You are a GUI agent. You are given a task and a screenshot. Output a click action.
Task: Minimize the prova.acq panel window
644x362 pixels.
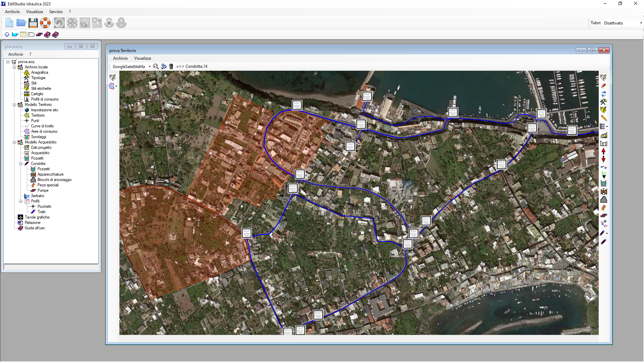[69, 46]
